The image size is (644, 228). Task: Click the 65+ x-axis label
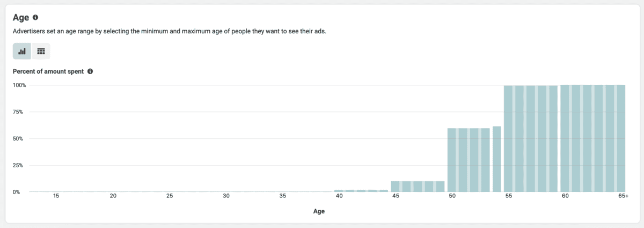(623, 197)
